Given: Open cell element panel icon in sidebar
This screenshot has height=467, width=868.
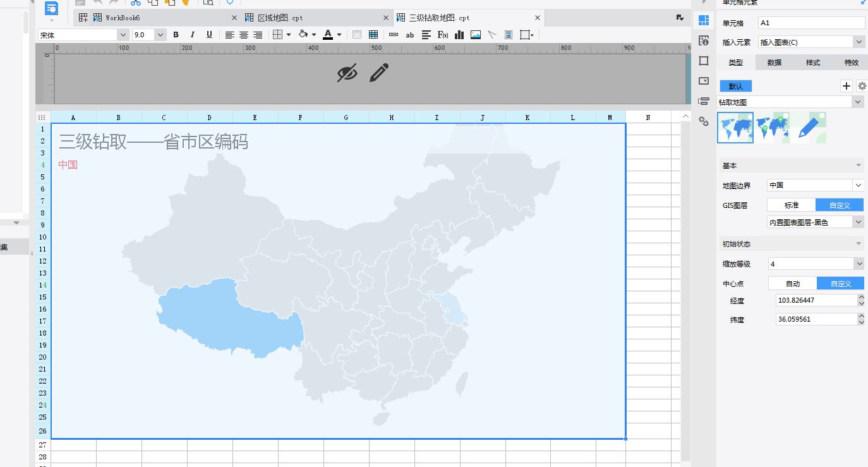Looking at the screenshot, I should click(704, 20).
